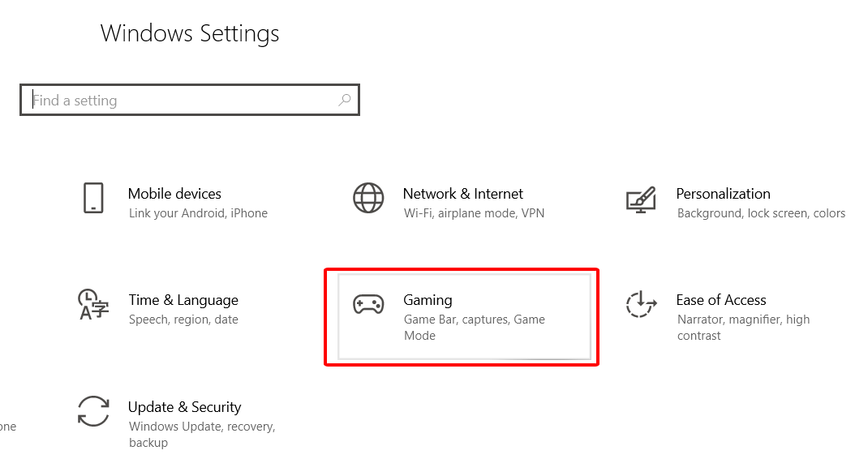
Task: Open Ease of Access via its title
Action: click(x=720, y=300)
